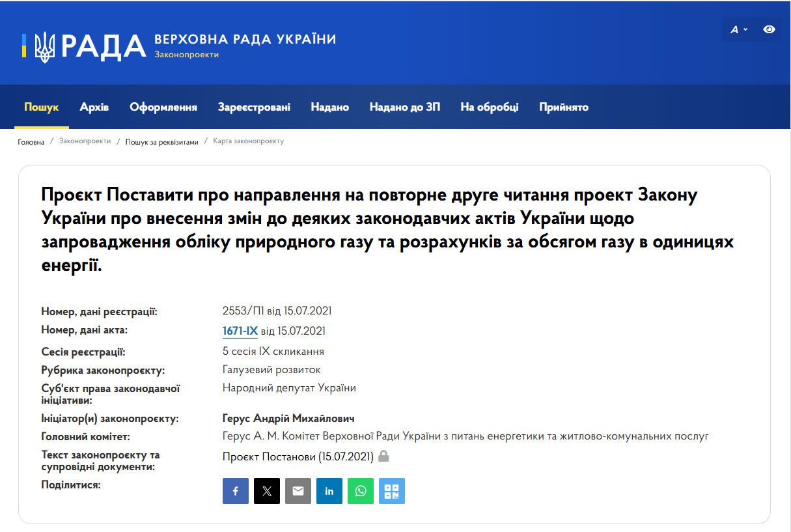Image resolution: width=791 pixels, height=532 pixels.
Task: Share the bill on Facebook
Action: (x=236, y=491)
